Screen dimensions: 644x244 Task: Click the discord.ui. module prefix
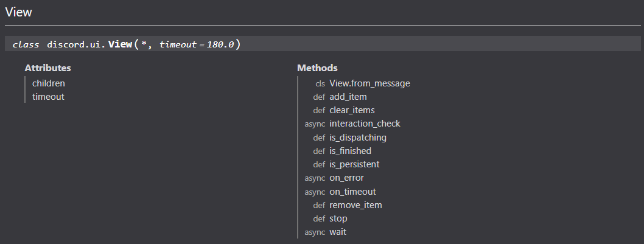[x=76, y=44]
